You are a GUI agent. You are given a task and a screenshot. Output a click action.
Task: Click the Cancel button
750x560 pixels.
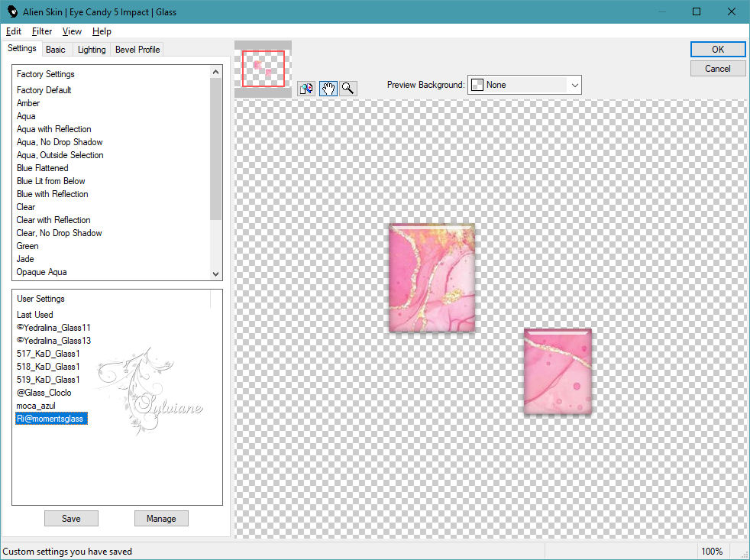coord(717,69)
